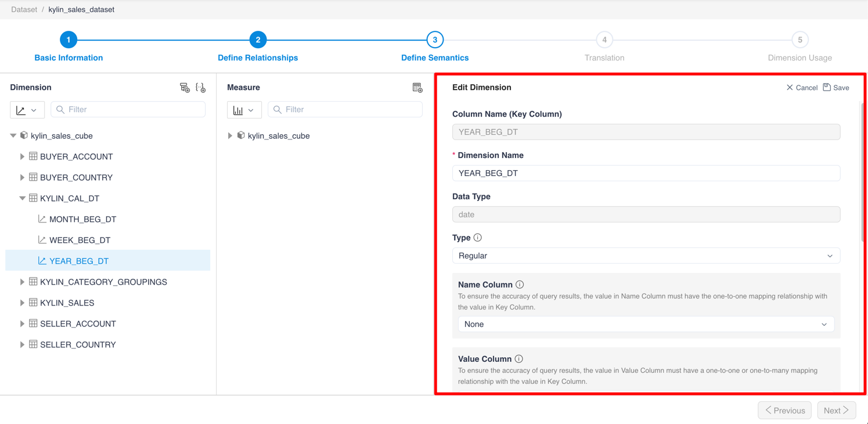This screenshot has width=868, height=424.
Task: Click the SELLER_ACCOUNT table icon
Action: click(33, 324)
